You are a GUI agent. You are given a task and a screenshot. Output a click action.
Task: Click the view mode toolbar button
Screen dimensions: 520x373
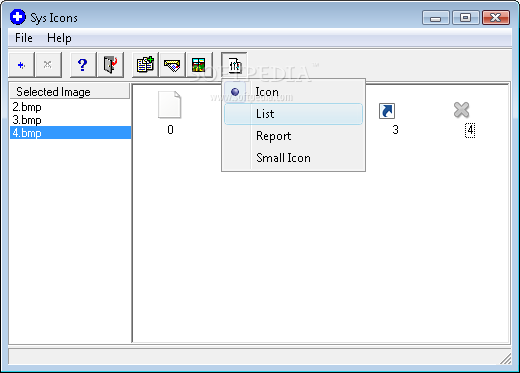pyautogui.click(x=234, y=65)
